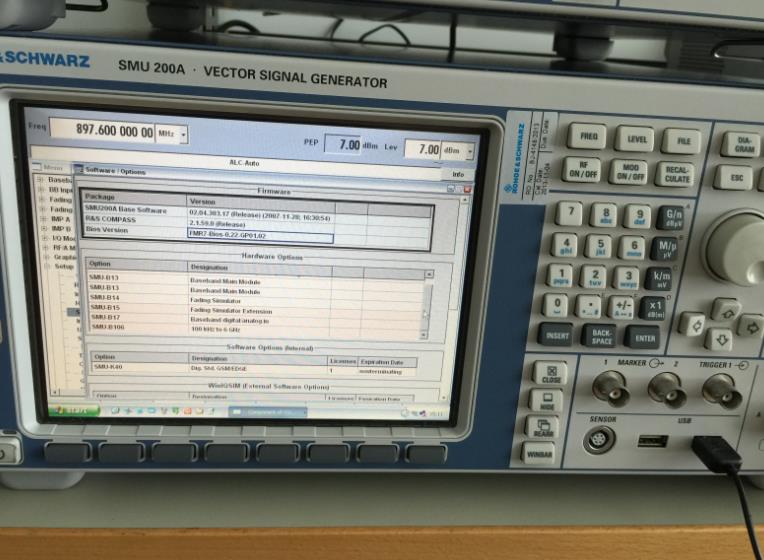Click the ALC Auto status text

[x=244, y=163]
